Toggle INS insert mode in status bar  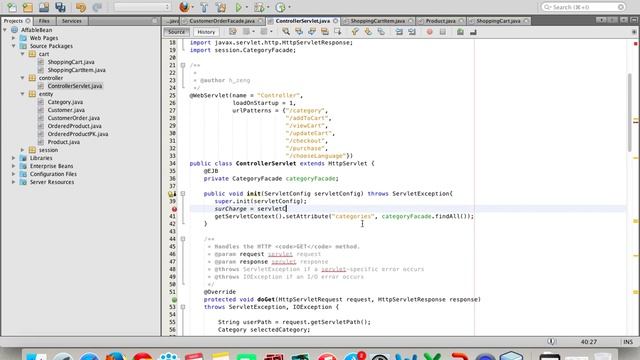tap(628, 342)
